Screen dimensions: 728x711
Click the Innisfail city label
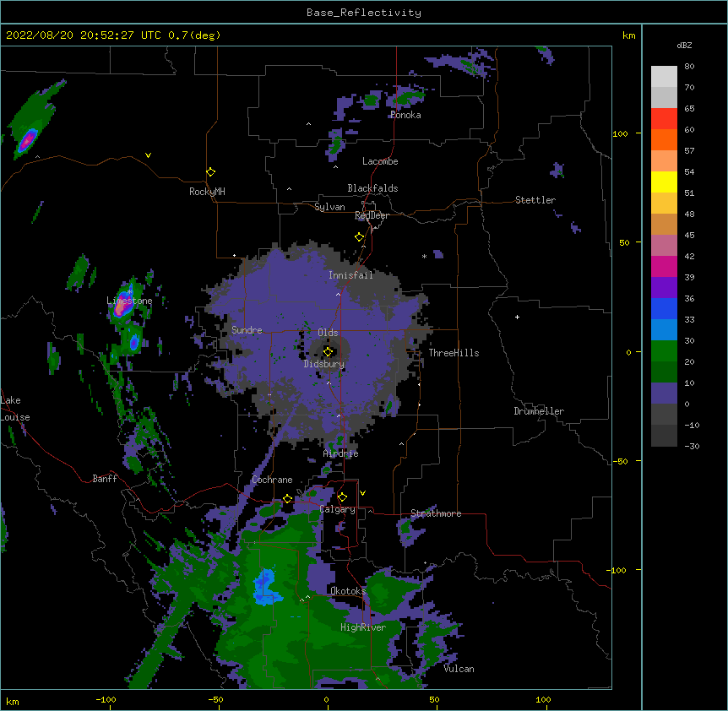[x=350, y=275]
